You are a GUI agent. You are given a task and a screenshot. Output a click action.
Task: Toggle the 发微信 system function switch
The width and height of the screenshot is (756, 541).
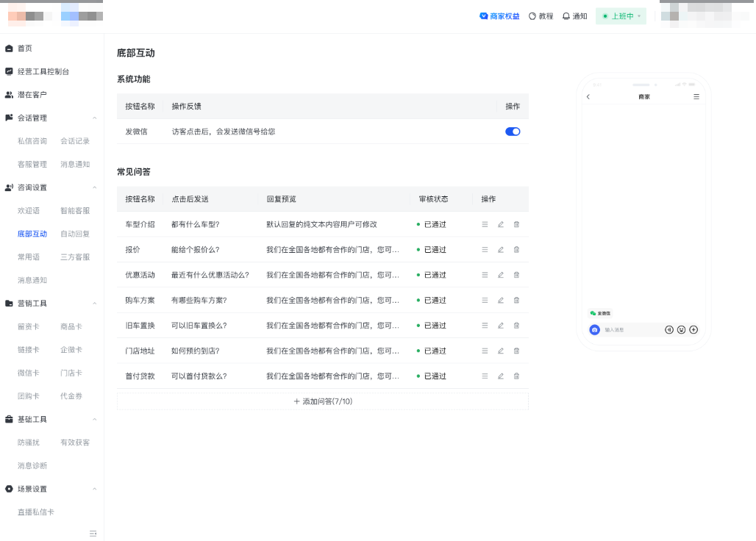point(512,131)
